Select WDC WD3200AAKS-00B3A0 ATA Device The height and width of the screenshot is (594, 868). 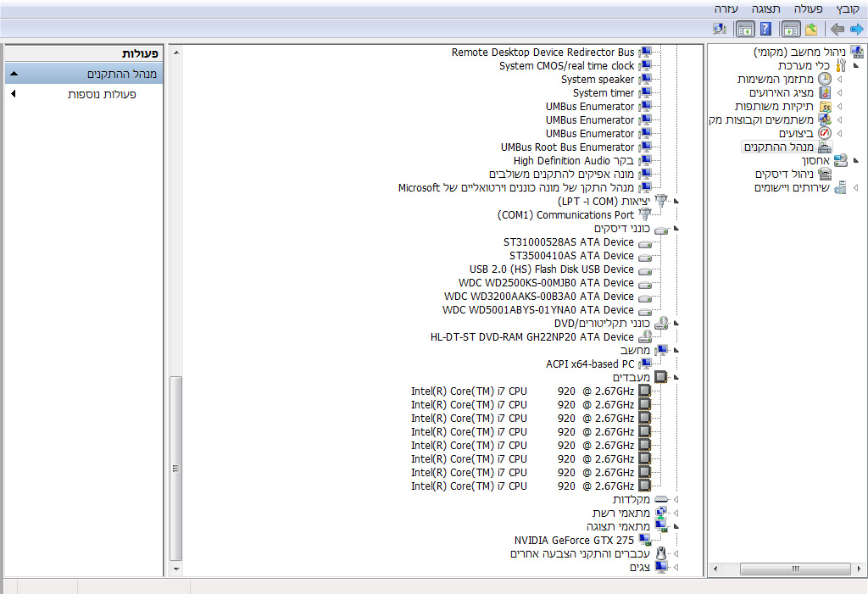538,297
